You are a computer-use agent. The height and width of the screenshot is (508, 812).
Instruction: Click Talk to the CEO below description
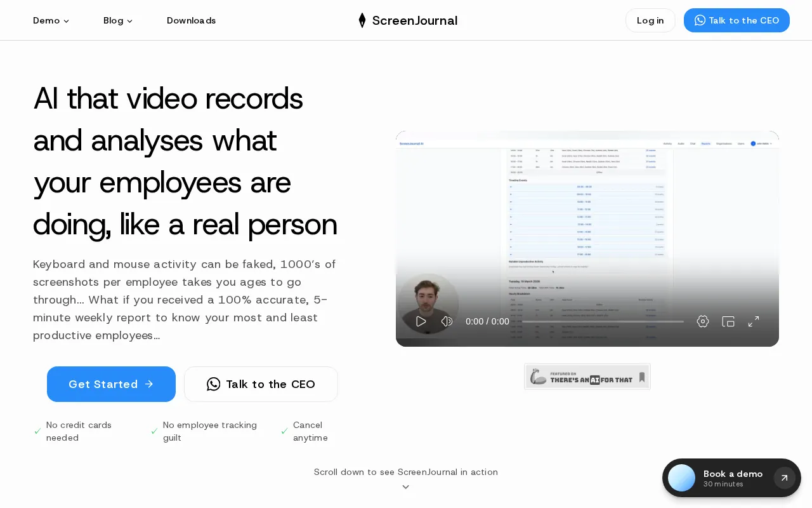[x=261, y=384]
